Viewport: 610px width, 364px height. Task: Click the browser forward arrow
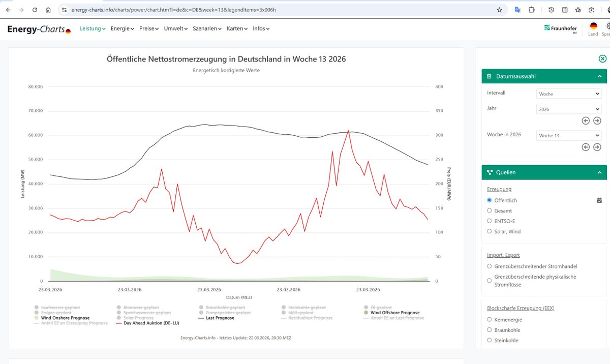pyautogui.click(x=21, y=10)
